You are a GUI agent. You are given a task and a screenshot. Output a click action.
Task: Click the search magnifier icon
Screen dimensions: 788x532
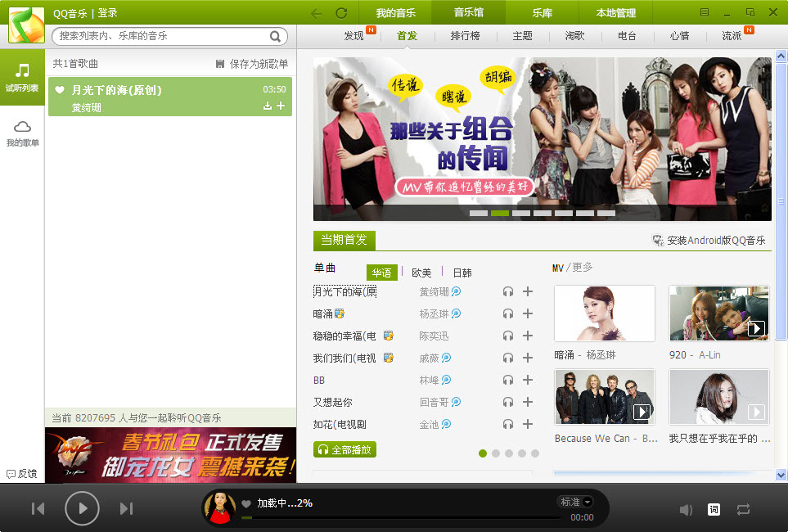click(275, 36)
